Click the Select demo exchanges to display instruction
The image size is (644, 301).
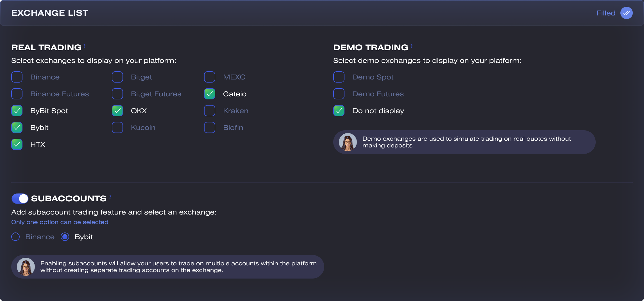[x=427, y=61]
